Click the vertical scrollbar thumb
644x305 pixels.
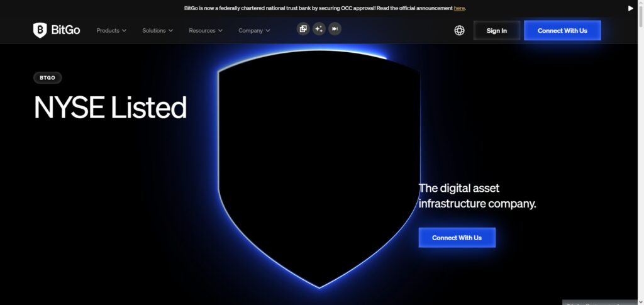(x=640, y=17)
